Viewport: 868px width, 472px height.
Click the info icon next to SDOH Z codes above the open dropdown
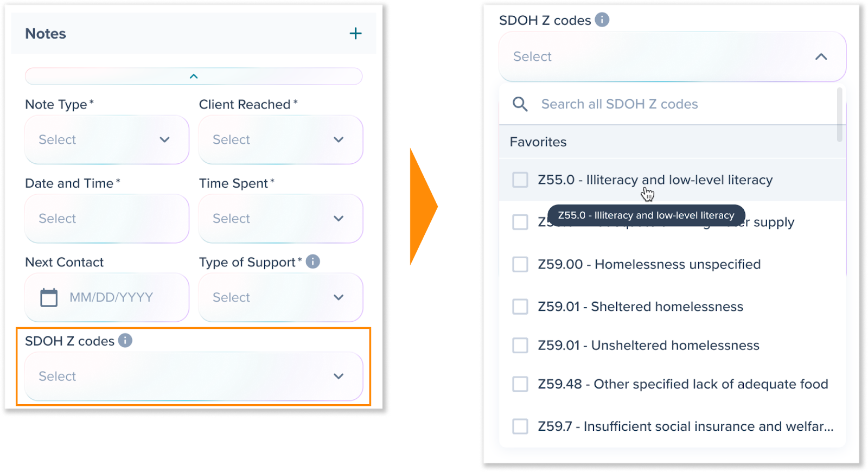(x=602, y=20)
